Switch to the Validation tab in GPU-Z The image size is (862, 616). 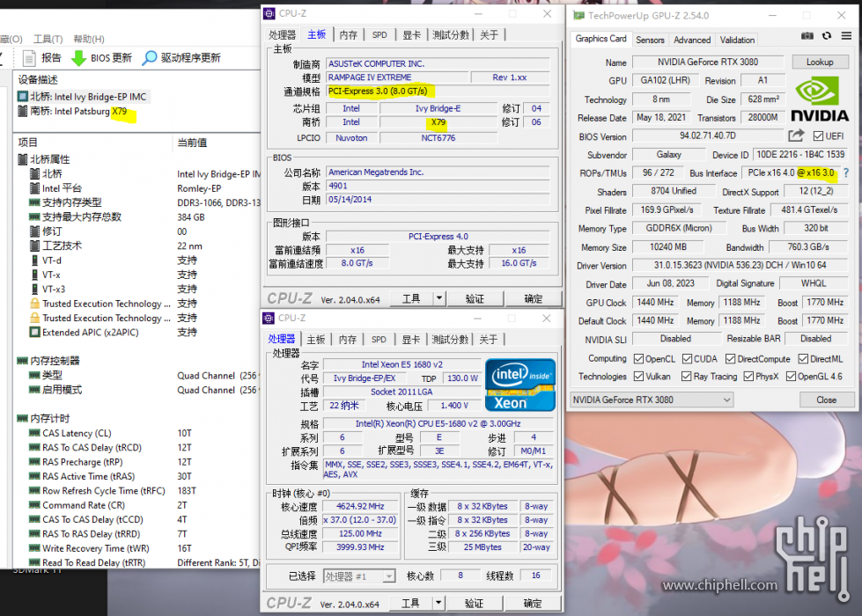tap(737, 40)
